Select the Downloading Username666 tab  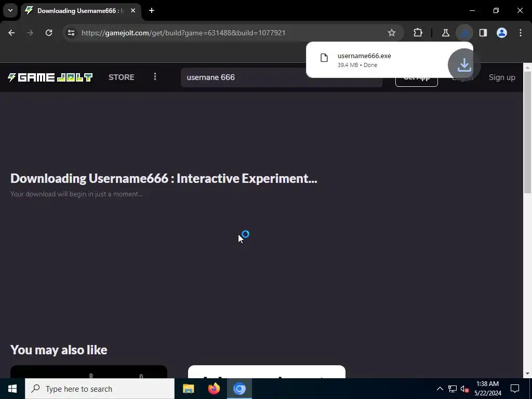pos(81,11)
